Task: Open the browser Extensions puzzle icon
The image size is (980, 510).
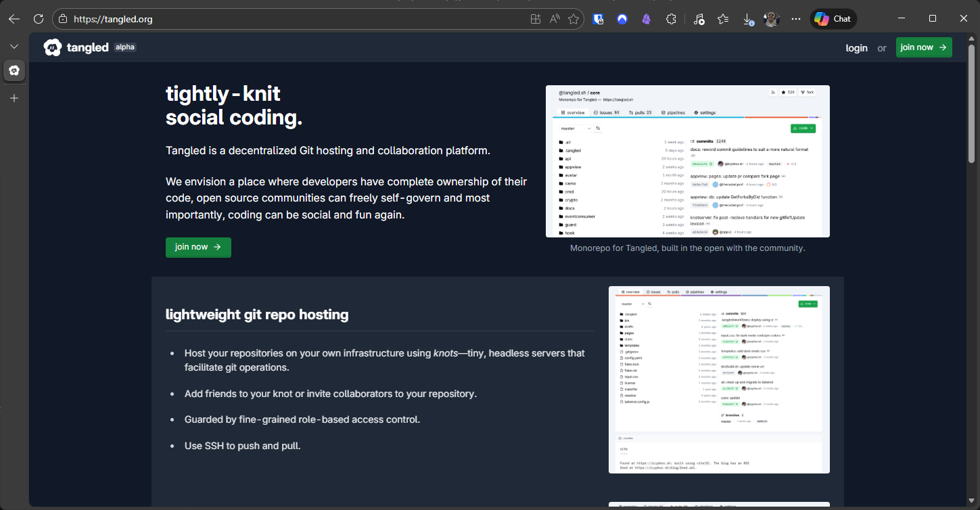Action: click(671, 19)
